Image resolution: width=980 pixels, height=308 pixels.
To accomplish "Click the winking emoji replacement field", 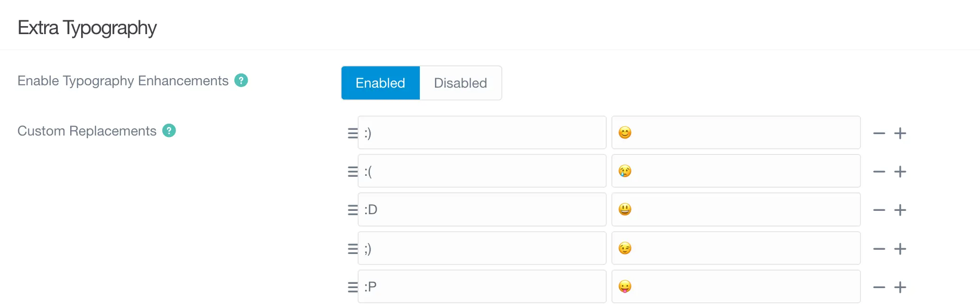I will [736, 248].
